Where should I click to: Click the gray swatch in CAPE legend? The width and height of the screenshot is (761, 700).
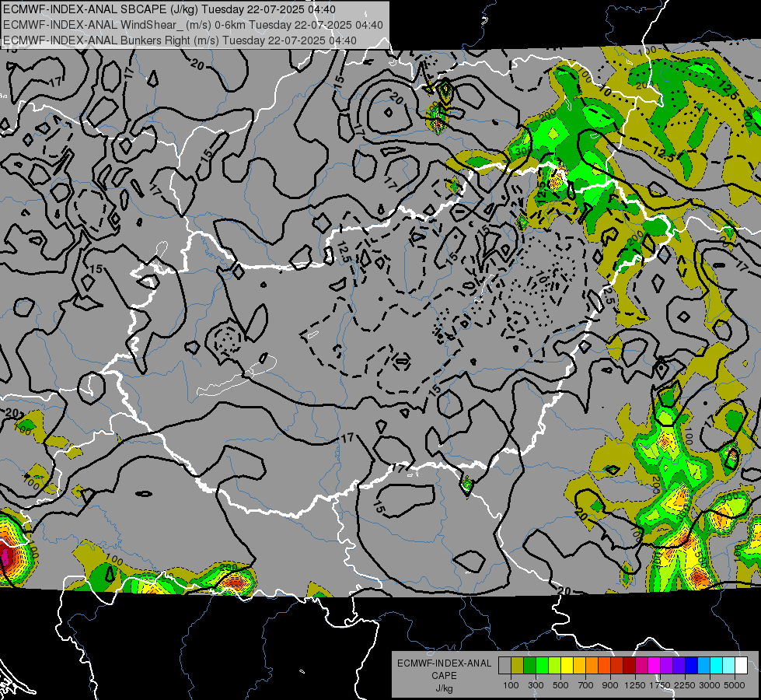pyautogui.click(x=504, y=665)
